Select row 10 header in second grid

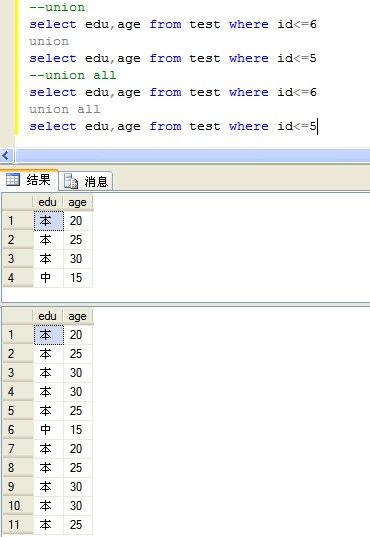pyautogui.click(x=18, y=505)
